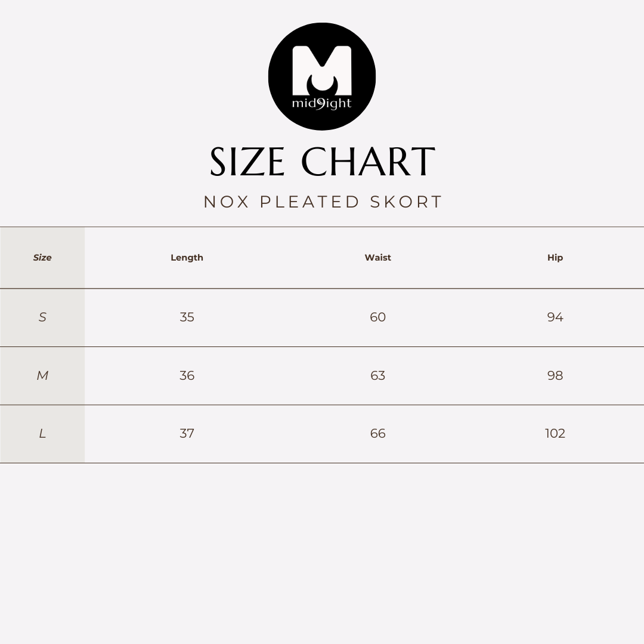This screenshot has width=644, height=644.
Task: Click the S size row label
Action: click(42, 317)
